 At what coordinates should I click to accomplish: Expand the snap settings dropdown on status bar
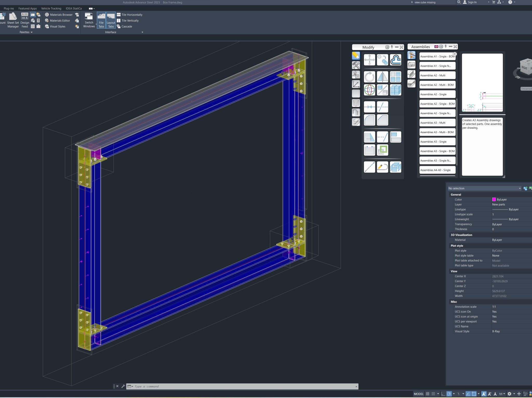point(438,394)
